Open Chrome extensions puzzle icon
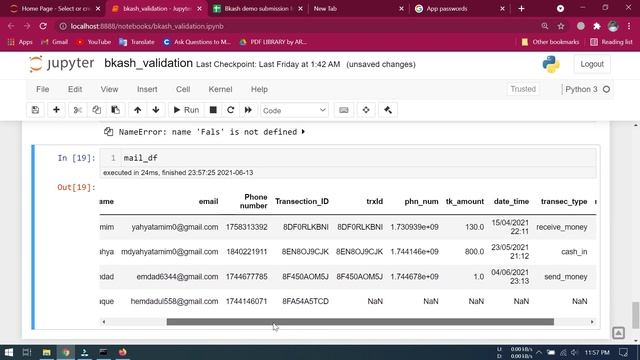 (x=597, y=26)
